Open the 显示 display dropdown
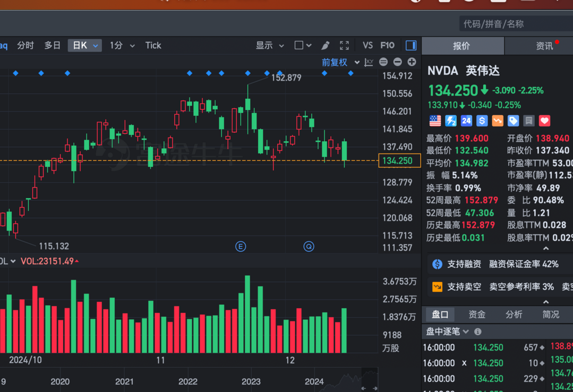The image size is (573, 392). pos(270,45)
